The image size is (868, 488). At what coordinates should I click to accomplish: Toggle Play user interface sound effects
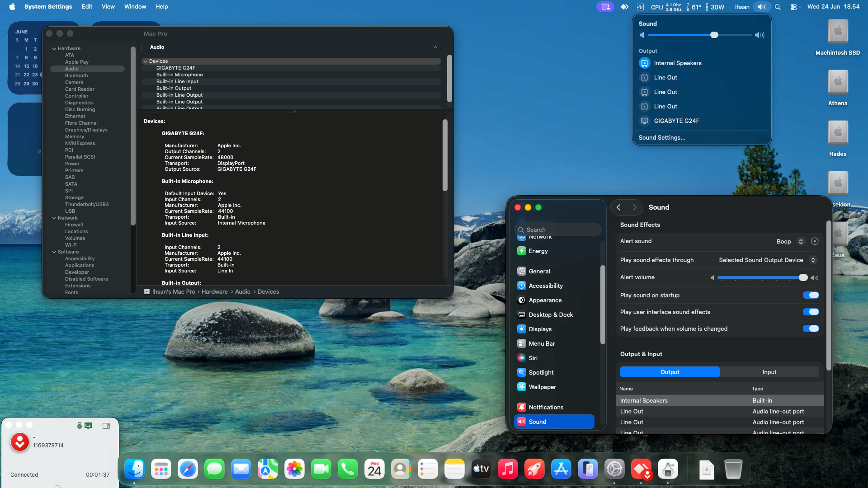coord(811,312)
